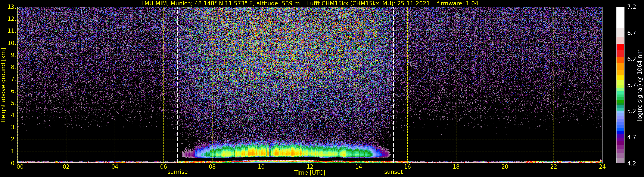Click height axis tick '9.'

[13, 55]
